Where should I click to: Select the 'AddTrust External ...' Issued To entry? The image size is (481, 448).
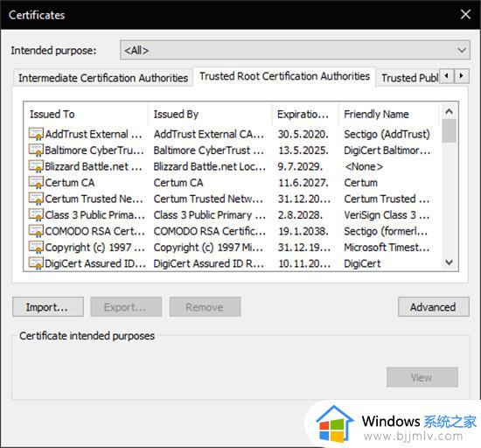pos(94,134)
